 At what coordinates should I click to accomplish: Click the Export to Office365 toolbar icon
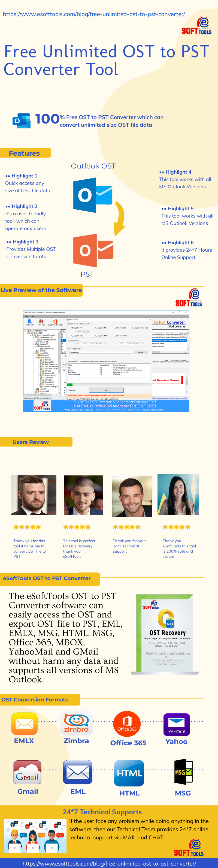pyautogui.click(x=55, y=322)
